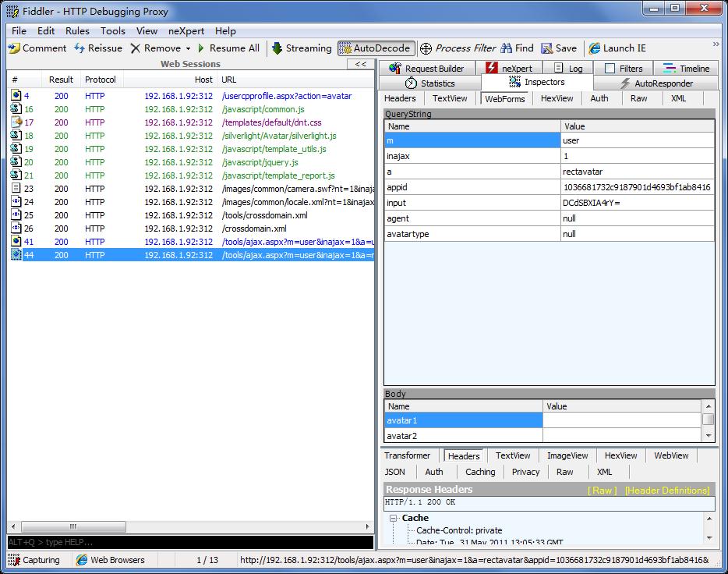This screenshot has height=574, width=728.
Task: Click the Raw response headers link
Action: click(x=602, y=491)
